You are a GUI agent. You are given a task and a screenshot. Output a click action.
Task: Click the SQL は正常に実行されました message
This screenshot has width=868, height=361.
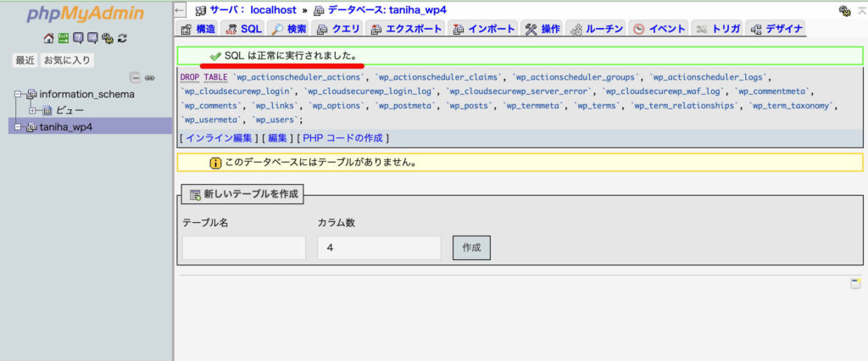tap(290, 57)
